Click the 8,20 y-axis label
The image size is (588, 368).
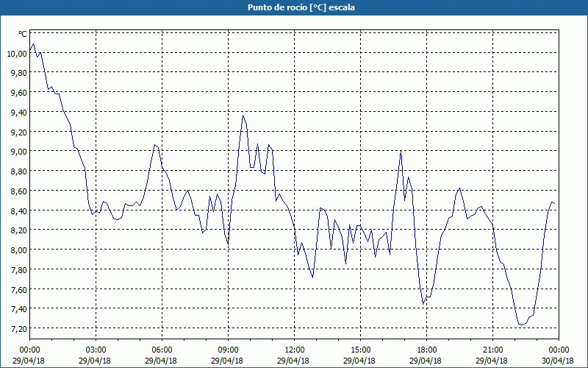pos(19,230)
